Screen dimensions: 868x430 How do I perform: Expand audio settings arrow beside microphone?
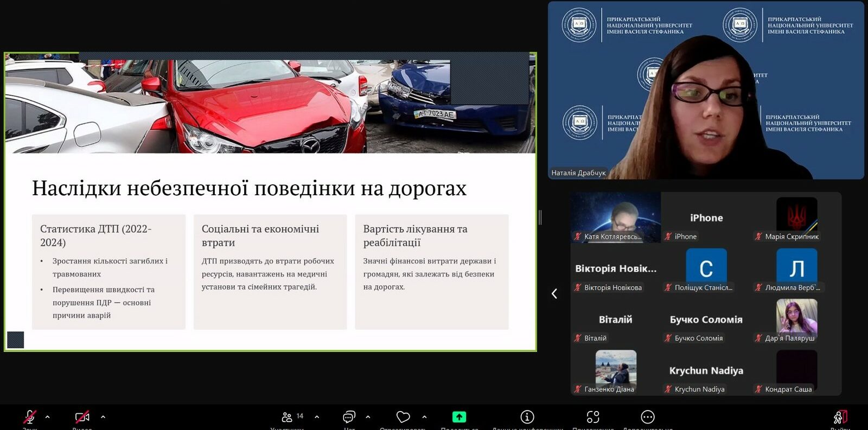tap(48, 417)
